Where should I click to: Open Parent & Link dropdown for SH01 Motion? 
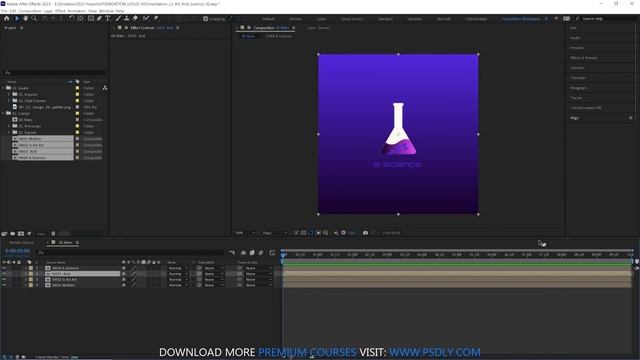258,285
